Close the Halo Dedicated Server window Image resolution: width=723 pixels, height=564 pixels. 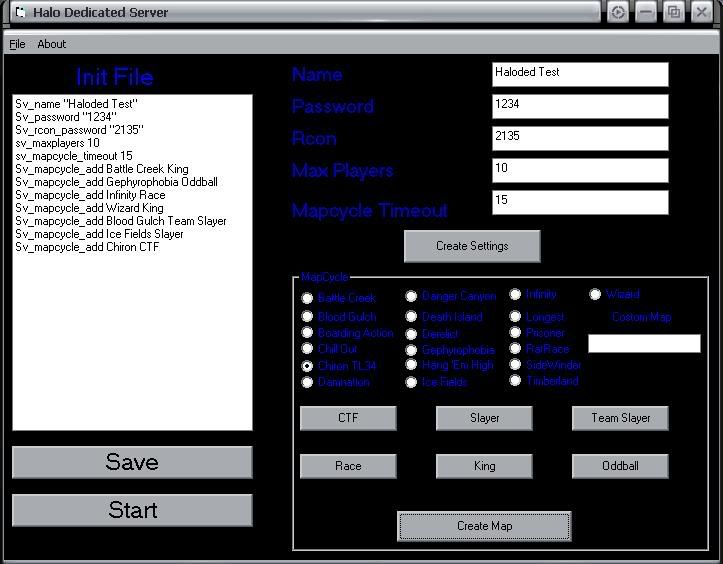coord(701,12)
